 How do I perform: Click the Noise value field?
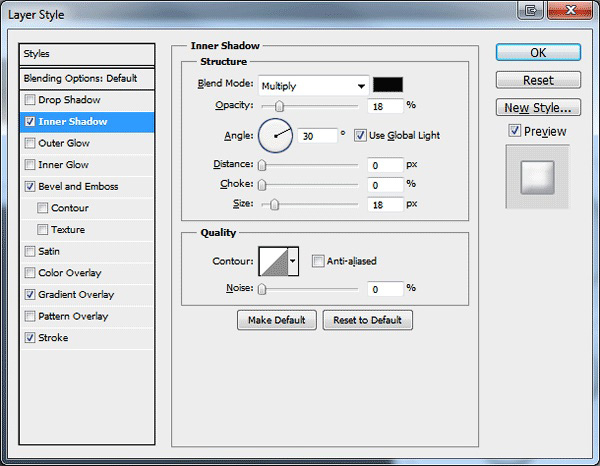[x=385, y=289]
